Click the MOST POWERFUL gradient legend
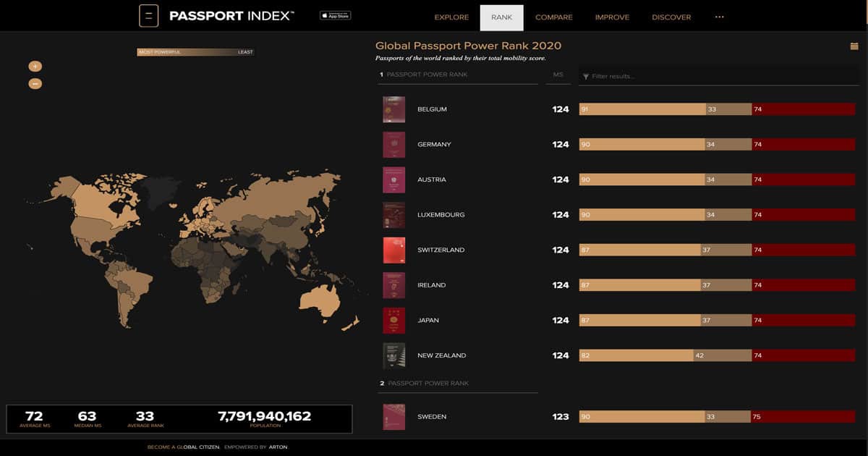This screenshot has height=456, width=868. pyautogui.click(x=161, y=51)
